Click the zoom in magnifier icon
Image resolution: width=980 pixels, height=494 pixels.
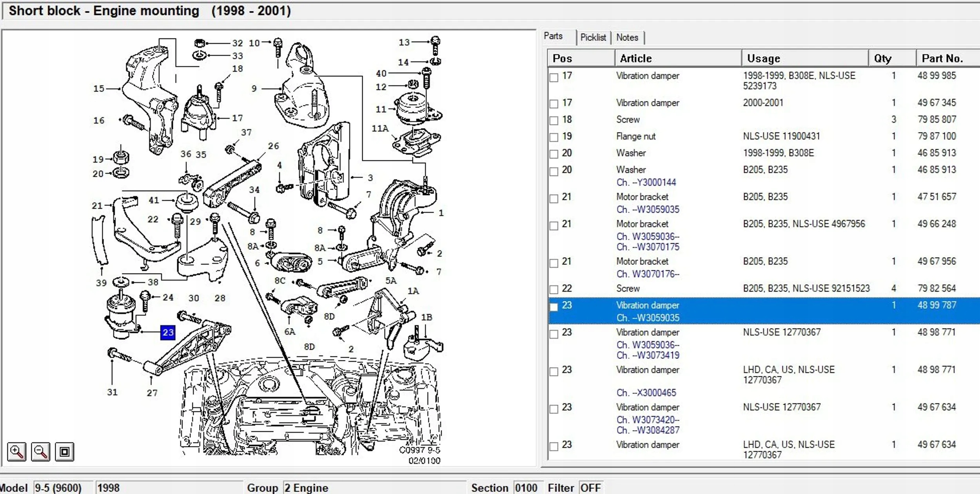pos(16,452)
